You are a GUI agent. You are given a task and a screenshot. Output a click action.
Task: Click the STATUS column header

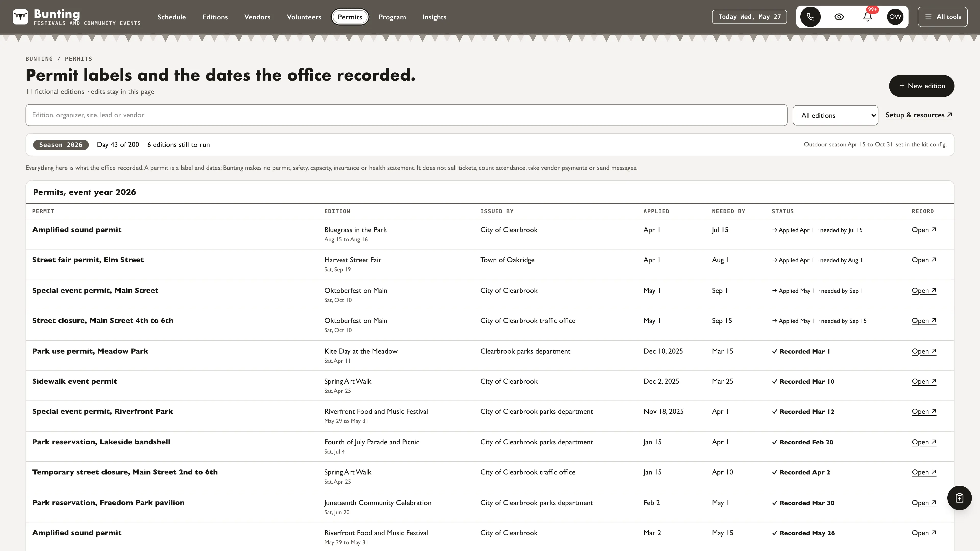782,211
